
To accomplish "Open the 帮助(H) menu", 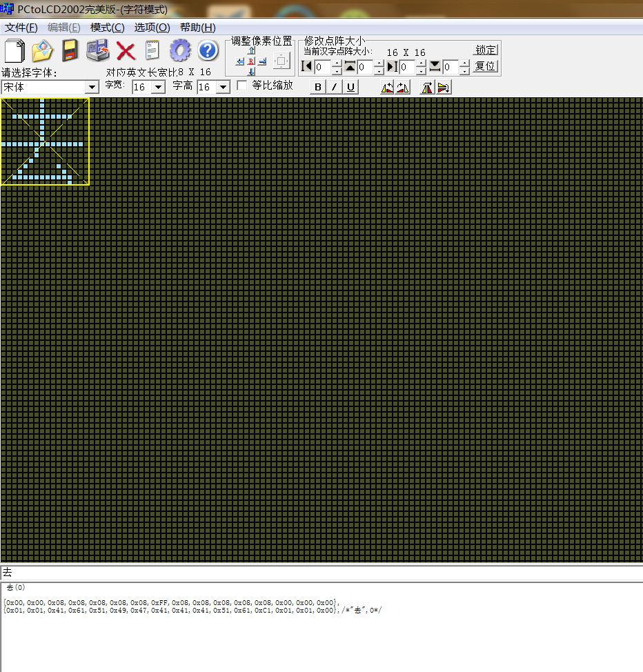I will tap(197, 28).
